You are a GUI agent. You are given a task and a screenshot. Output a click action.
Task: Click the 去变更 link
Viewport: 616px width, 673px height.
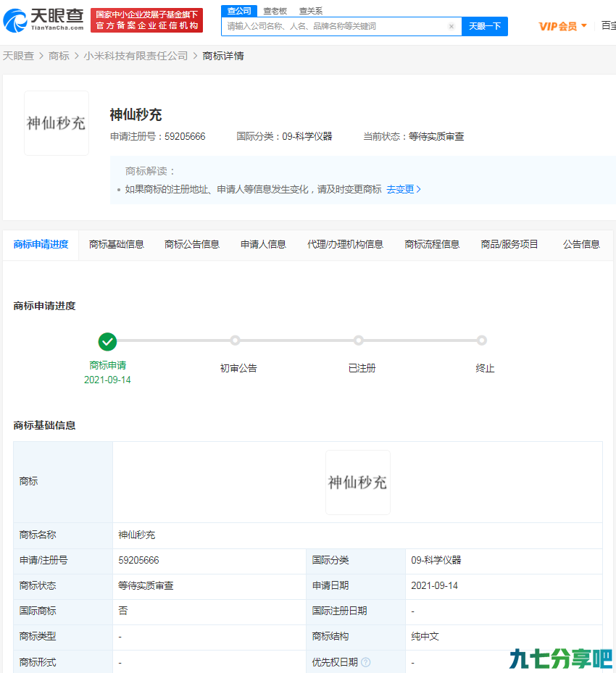404,189
